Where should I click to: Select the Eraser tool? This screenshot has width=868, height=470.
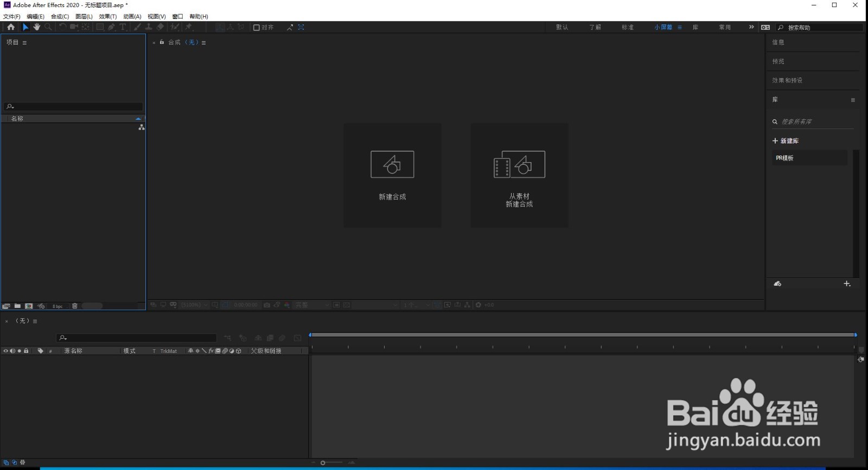pyautogui.click(x=160, y=27)
